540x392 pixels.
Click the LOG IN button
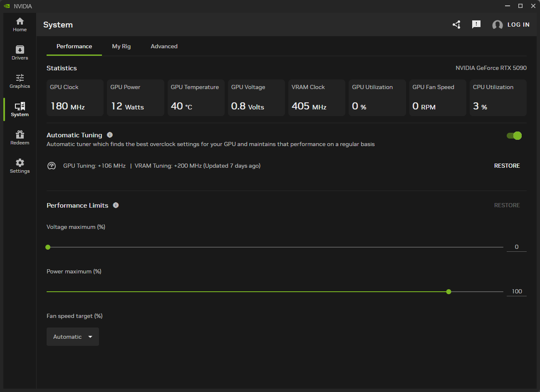pyautogui.click(x=518, y=25)
